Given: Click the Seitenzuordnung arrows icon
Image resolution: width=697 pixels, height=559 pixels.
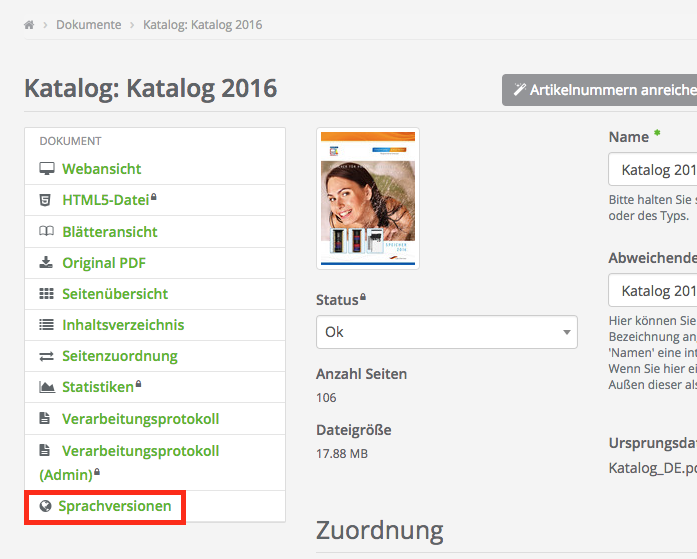Looking at the screenshot, I should pyautogui.click(x=46, y=356).
